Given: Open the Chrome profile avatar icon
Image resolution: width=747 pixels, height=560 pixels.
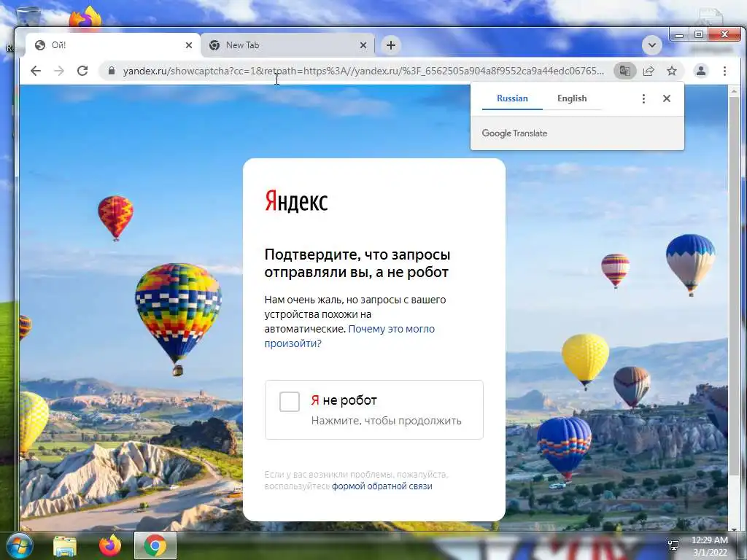Looking at the screenshot, I should (701, 71).
